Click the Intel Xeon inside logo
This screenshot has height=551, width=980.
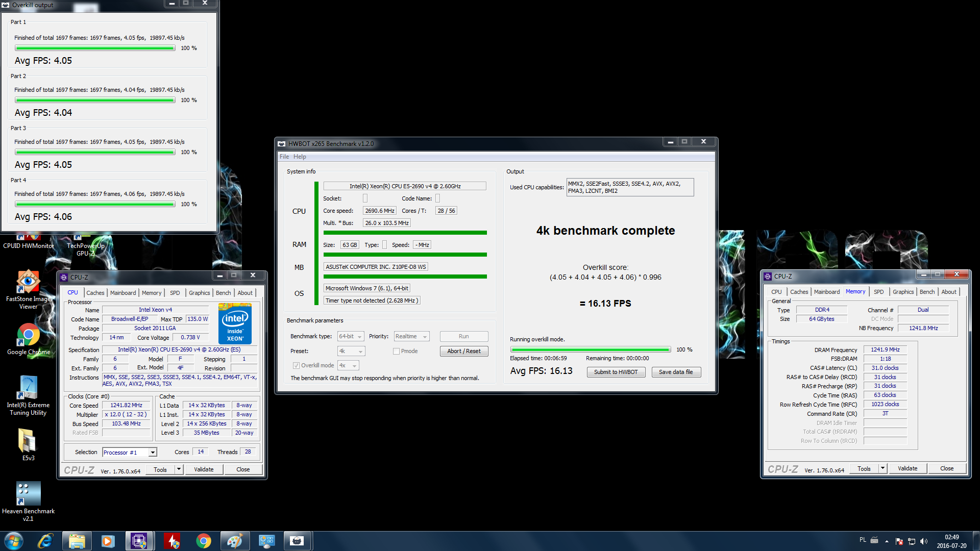coord(235,323)
